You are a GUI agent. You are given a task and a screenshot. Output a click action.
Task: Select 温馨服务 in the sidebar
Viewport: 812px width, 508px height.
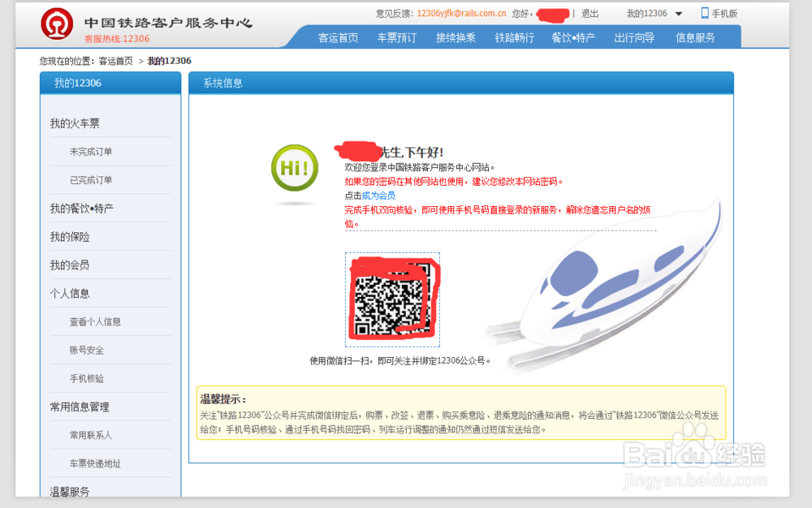point(69,492)
